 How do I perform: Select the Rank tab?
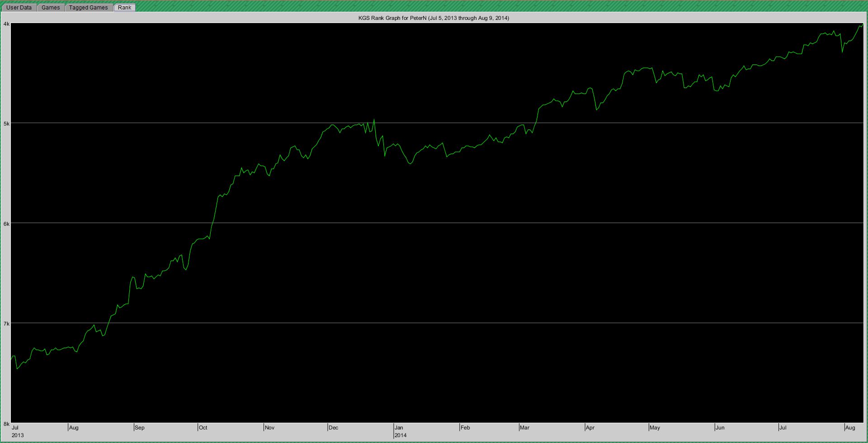(125, 8)
